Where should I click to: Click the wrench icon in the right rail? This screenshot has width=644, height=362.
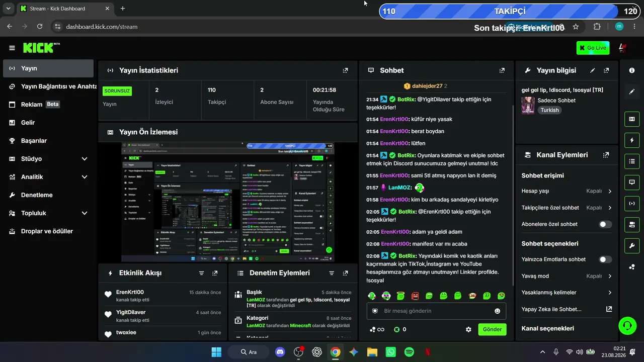click(x=632, y=245)
